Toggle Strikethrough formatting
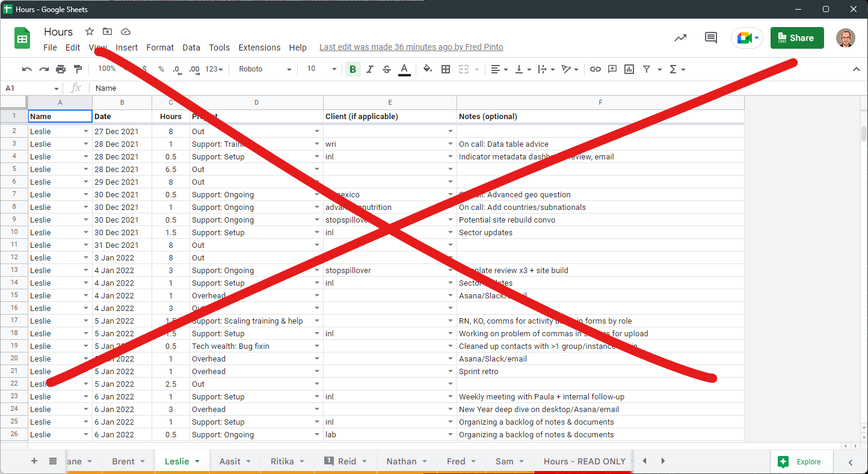Image resolution: width=868 pixels, height=474 pixels. (386, 69)
